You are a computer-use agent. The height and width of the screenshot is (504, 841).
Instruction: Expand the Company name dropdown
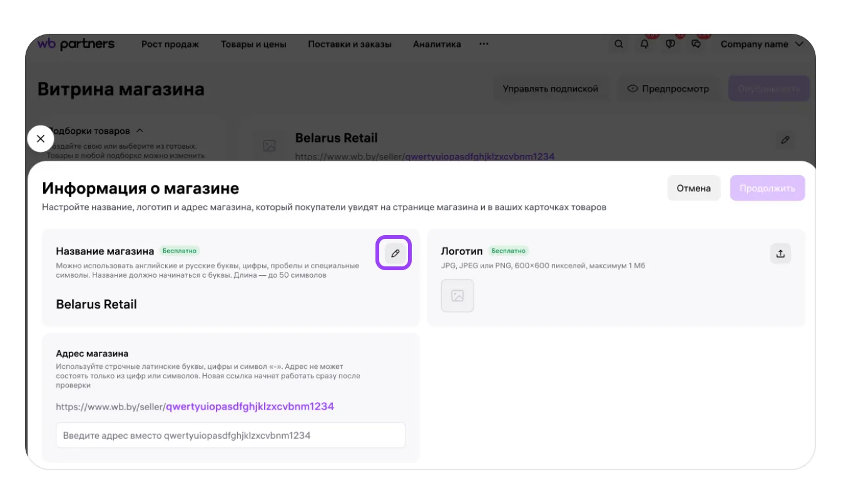click(x=762, y=44)
